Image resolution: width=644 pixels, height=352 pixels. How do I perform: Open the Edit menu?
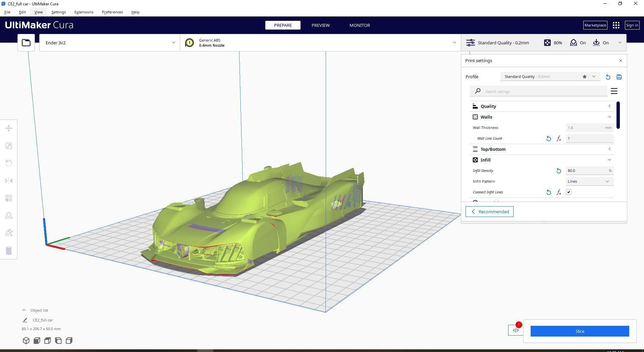coord(22,12)
